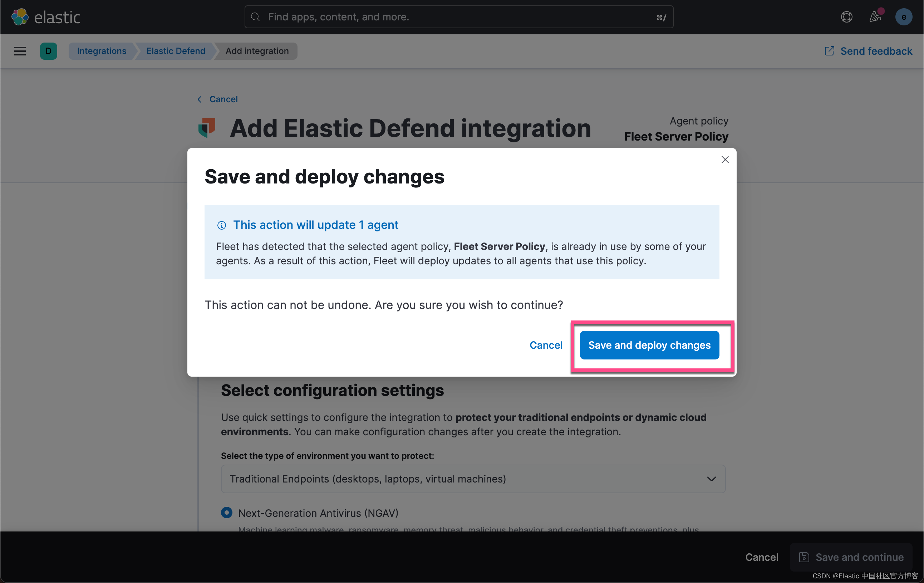
Task: Cancel the save and deploy dialog
Action: coord(546,345)
